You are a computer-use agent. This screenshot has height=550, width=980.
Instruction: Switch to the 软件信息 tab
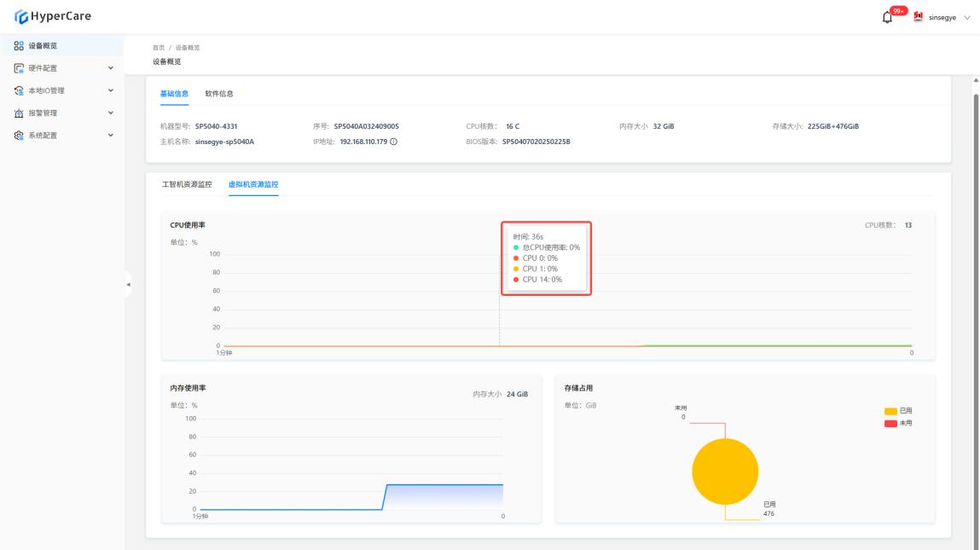(218, 94)
